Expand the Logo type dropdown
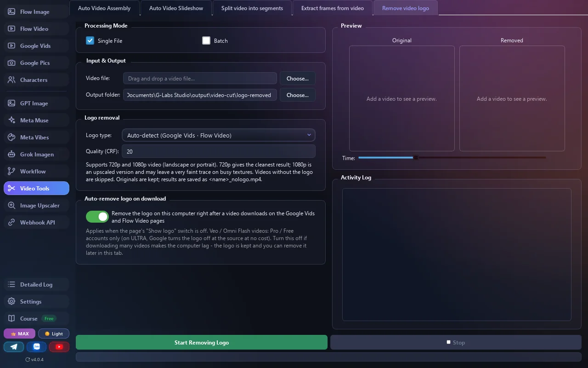 (x=219, y=135)
